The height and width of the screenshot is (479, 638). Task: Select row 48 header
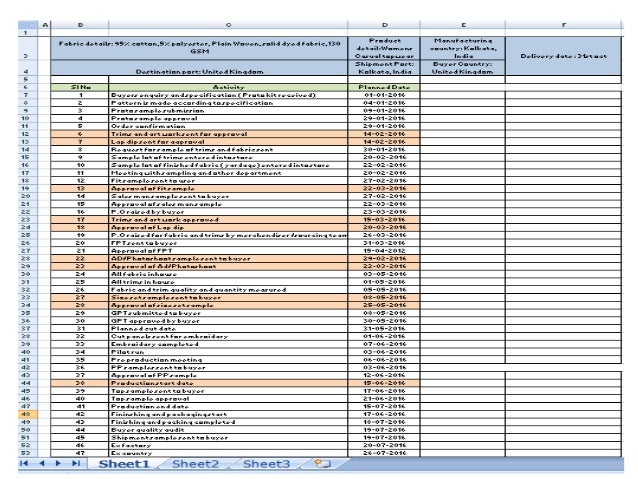point(28,414)
